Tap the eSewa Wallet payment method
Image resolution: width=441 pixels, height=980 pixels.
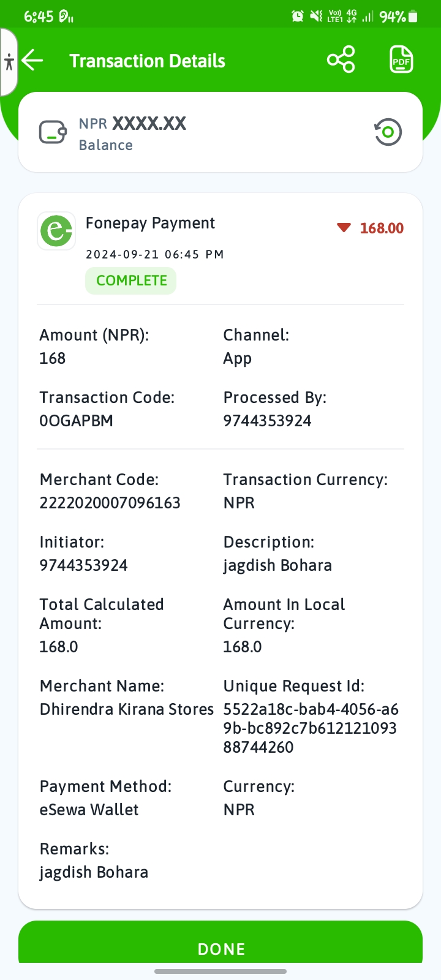click(x=89, y=810)
